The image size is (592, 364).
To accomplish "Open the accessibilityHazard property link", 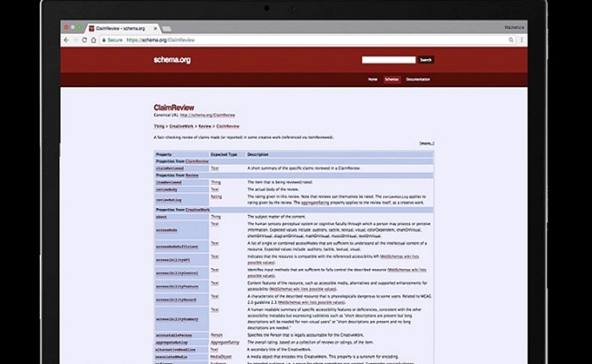I will 176,300.
